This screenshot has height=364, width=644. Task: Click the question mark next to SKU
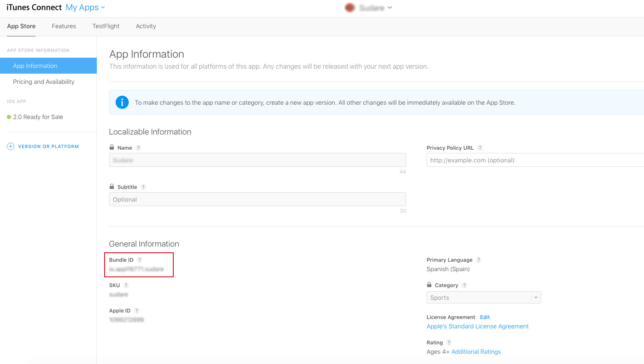point(126,285)
